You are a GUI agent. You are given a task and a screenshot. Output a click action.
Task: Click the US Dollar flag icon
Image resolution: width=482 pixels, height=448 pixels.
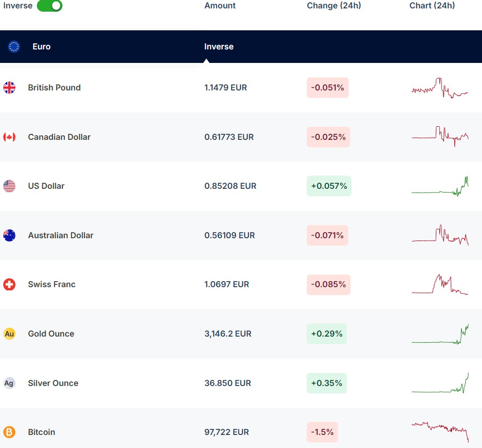[9, 186]
